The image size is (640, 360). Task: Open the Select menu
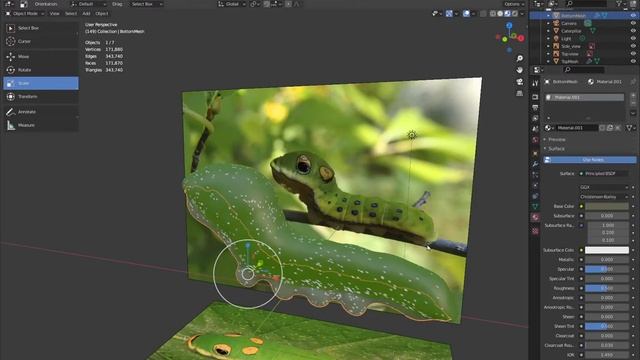71,13
